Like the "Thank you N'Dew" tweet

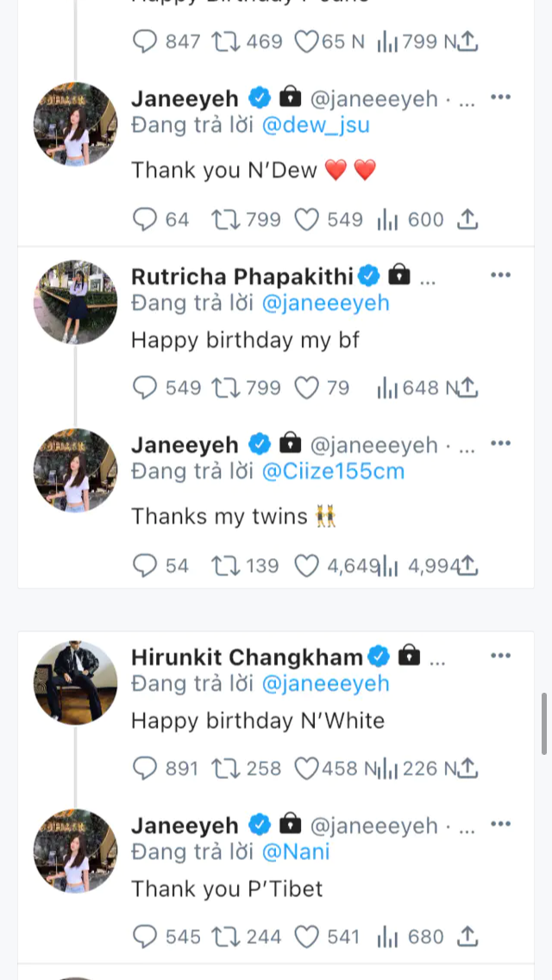[x=307, y=220]
